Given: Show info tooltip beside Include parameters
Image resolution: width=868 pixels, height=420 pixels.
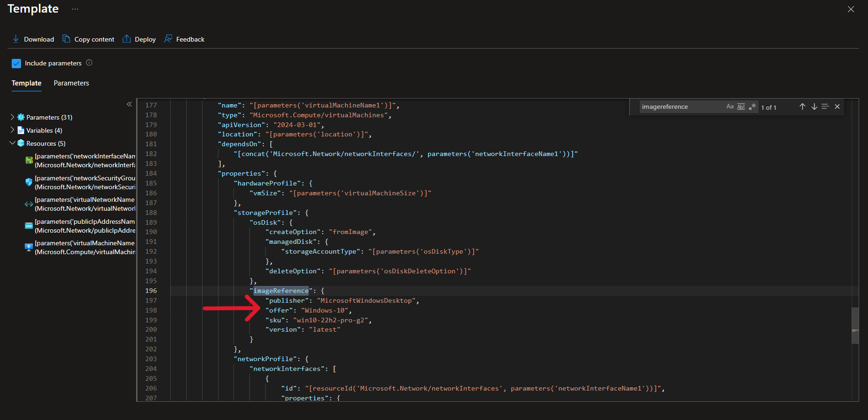Looking at the screenshot, I should tap(89, 63).
